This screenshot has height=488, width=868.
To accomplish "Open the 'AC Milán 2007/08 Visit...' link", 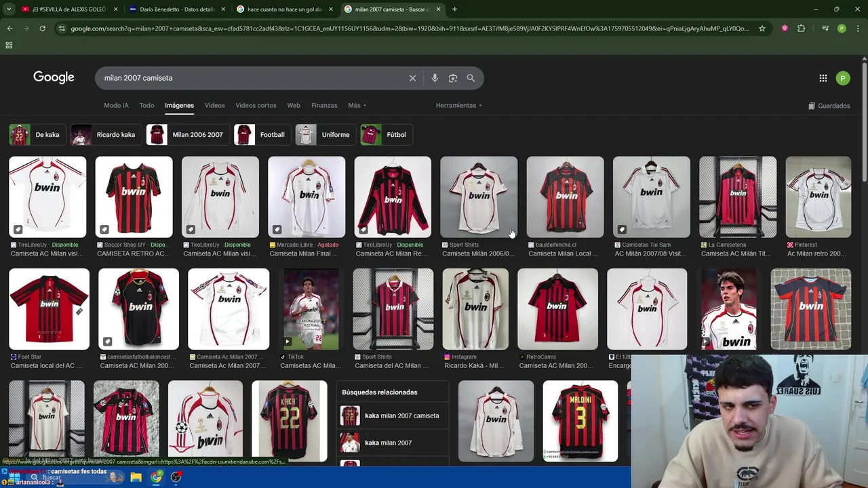I will (650, 253).
